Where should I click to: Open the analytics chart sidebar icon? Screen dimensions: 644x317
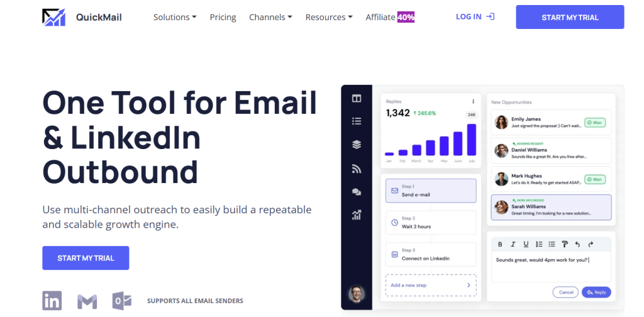tap(357, 214)
